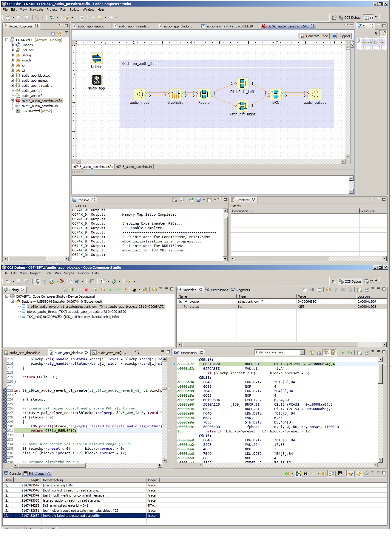The image size is (392, 538).
Task: Expand the blockp variable row
Action: click(180, 302)
